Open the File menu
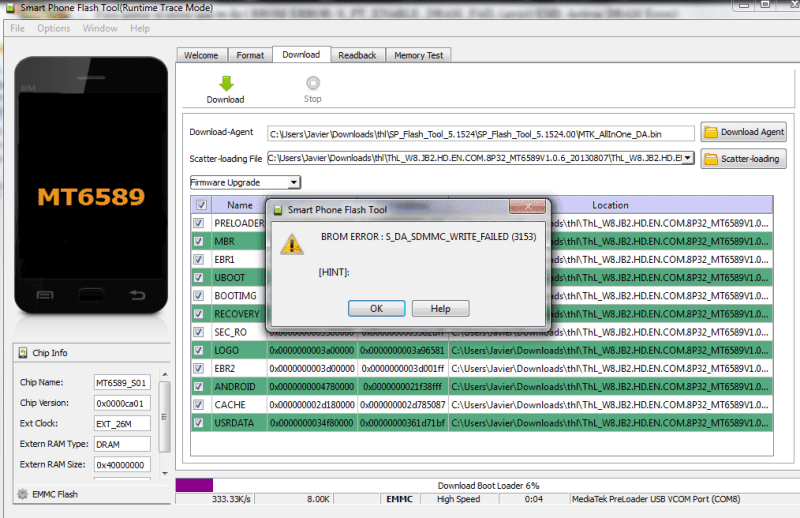This screenshot has width=800, height=518. pos(17,29)
